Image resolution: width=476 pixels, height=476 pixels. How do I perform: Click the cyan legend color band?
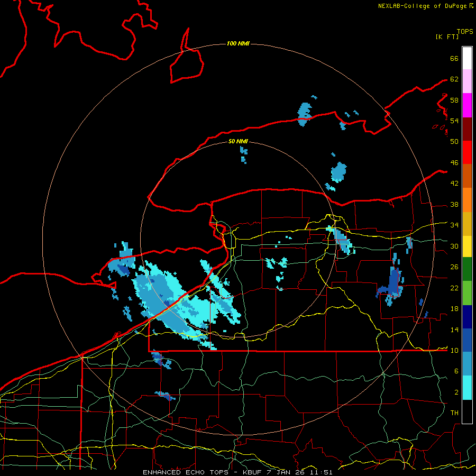click(x=467, y=388)
